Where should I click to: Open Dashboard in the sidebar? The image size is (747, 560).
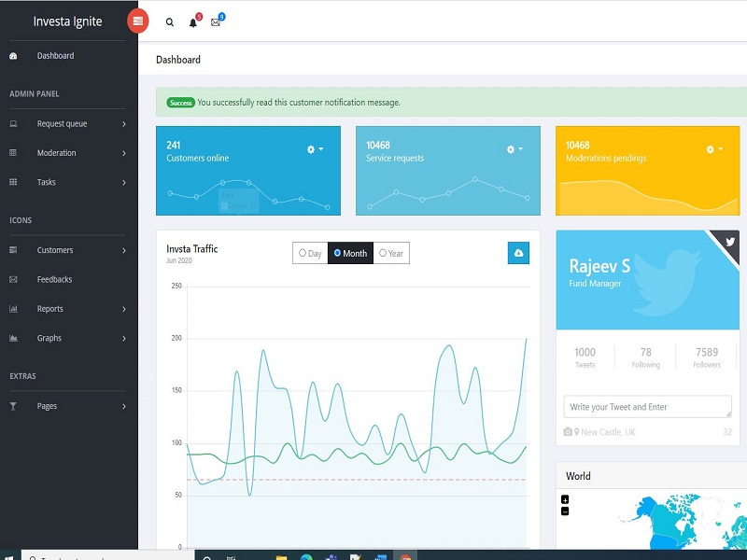pos(55,56)
